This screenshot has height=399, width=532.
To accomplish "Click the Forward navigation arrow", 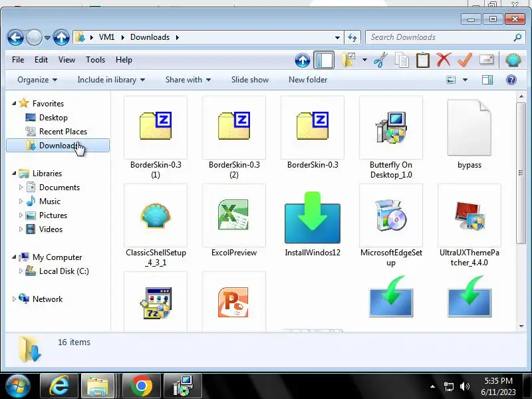I will click(x=34, y=37).
